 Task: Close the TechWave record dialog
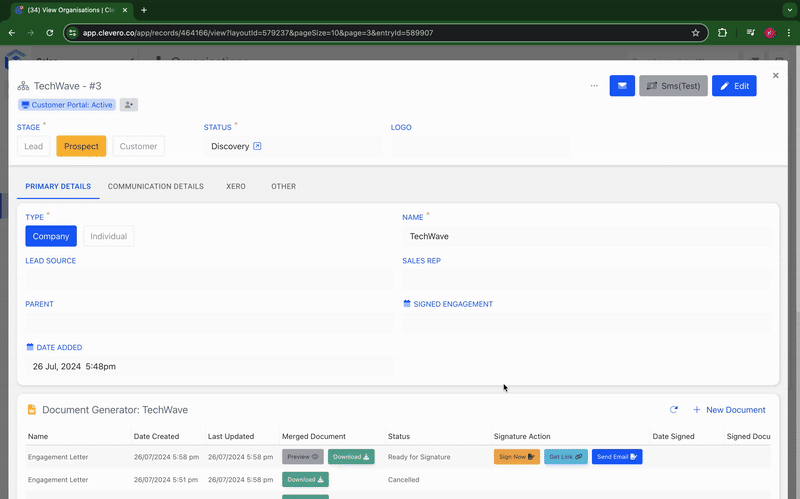tap(776, 76)
